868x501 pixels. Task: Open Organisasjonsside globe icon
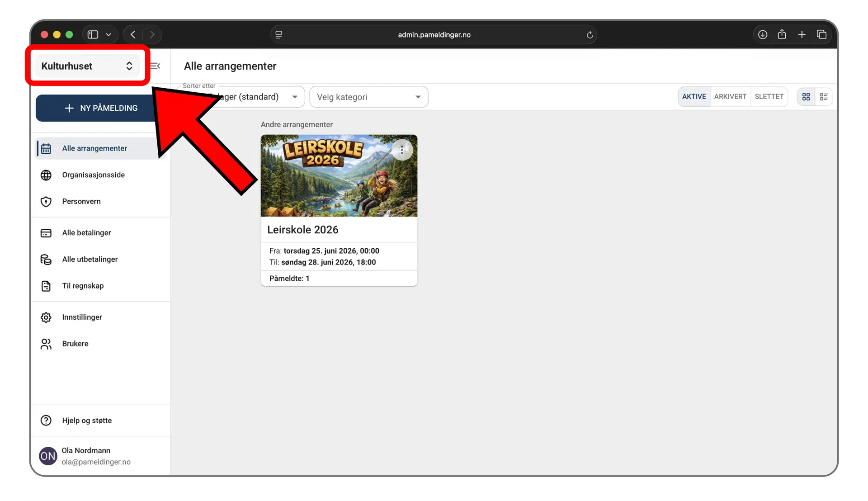(x=46, y=175)
